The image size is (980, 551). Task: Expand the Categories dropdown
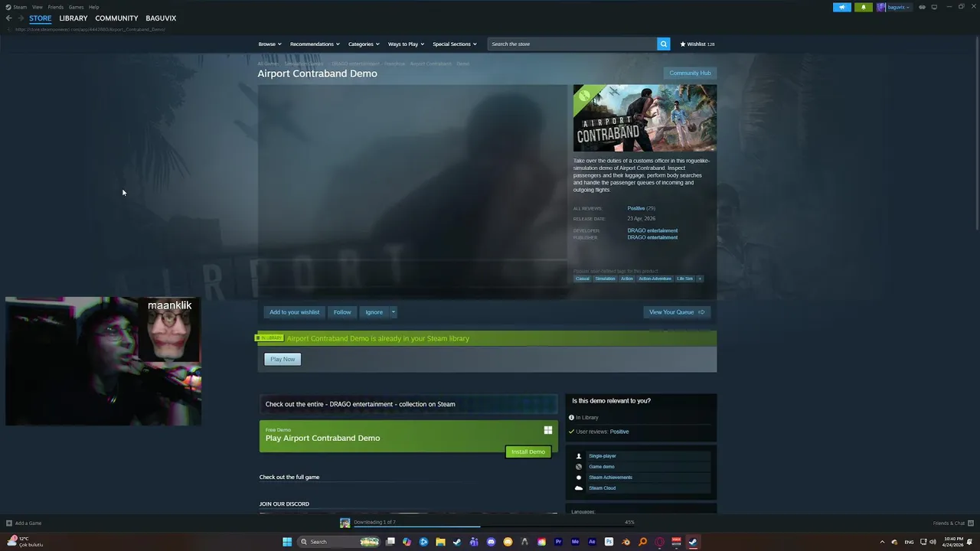pyautogui.click(x=364, y=44)
